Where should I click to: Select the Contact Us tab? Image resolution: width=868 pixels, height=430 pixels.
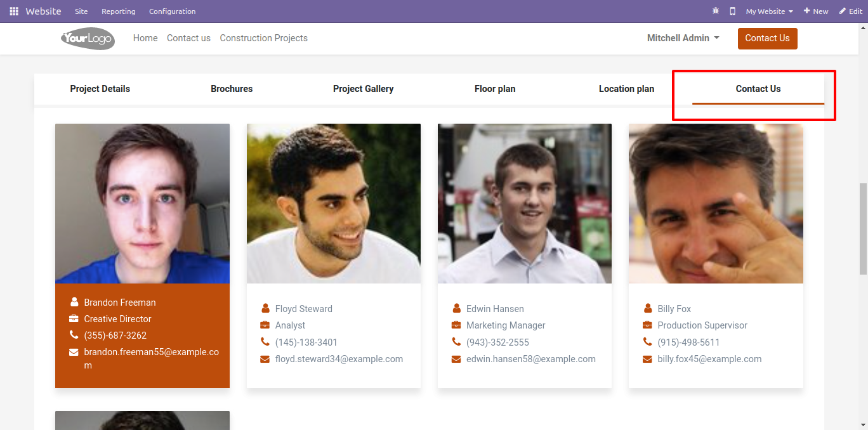coord(758,89)
